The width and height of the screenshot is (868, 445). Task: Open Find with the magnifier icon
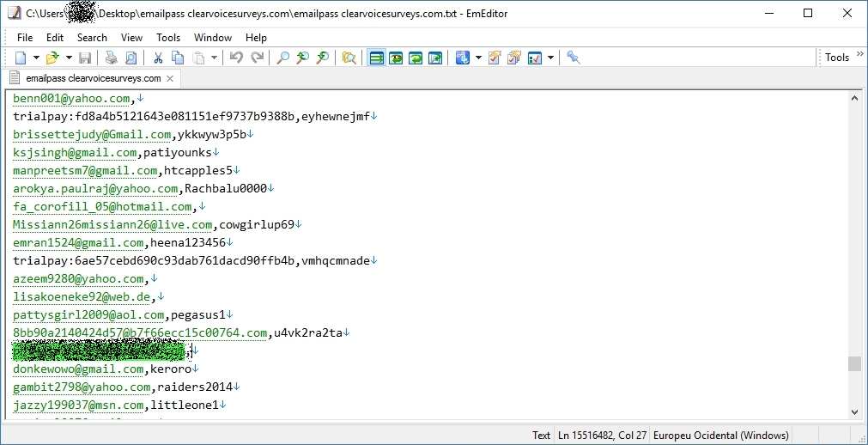tap(282, 58)
